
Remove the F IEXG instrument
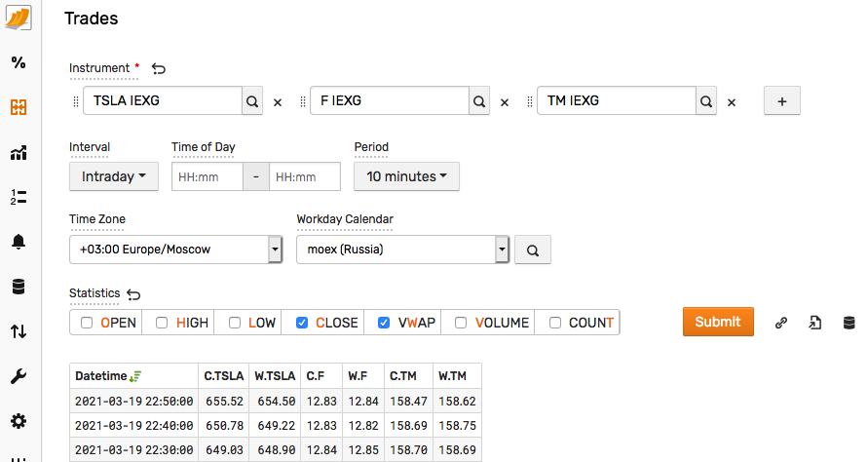pyautogui.click(x=505, y=102)
